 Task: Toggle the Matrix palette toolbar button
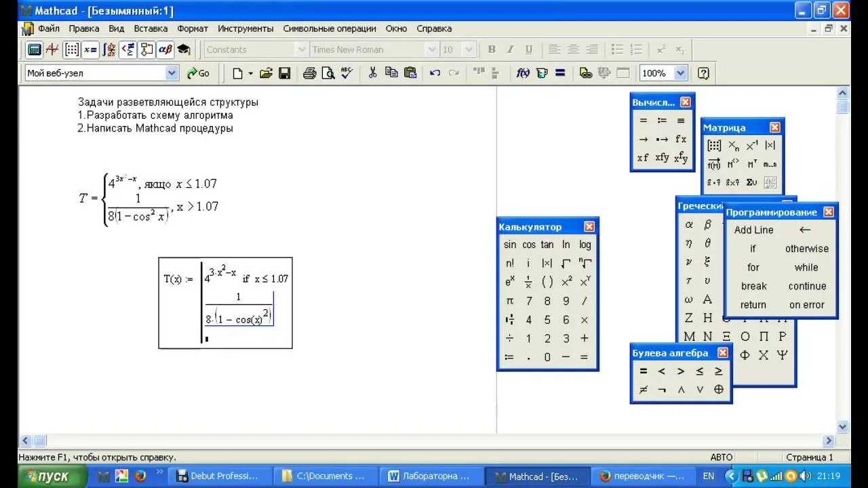click(72, 49)
